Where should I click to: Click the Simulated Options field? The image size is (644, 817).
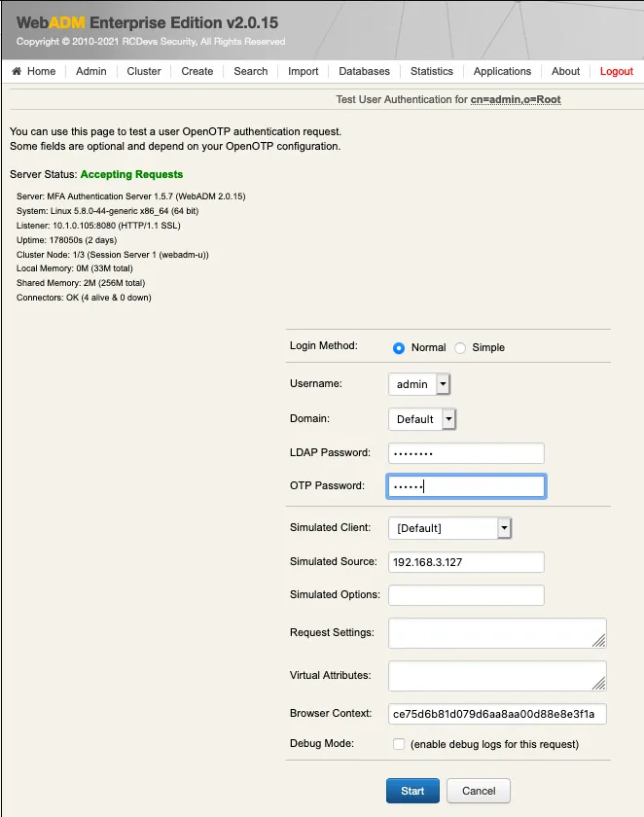[466, 595]
